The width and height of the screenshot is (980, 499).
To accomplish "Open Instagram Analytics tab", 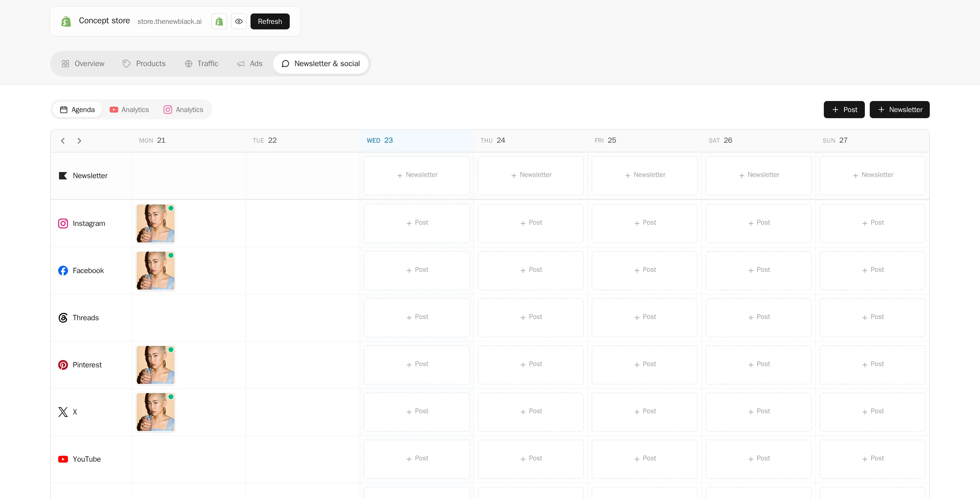I will [x=183, y=110].
